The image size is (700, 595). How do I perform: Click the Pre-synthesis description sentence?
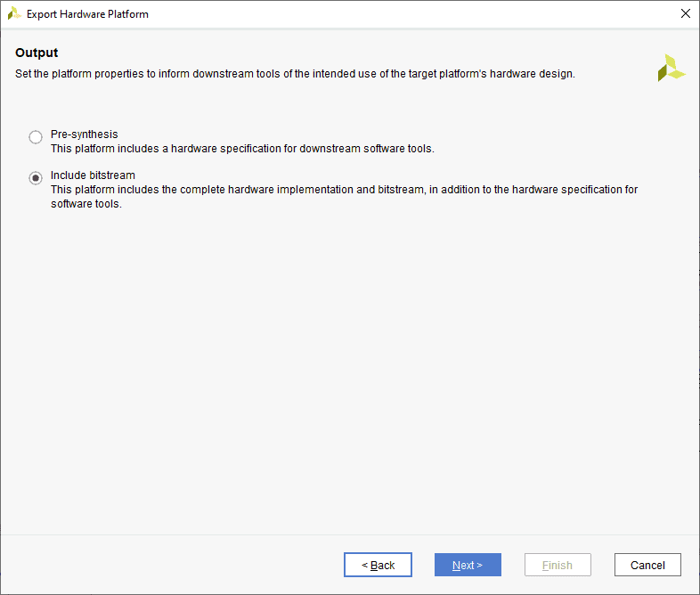point(242,149)
